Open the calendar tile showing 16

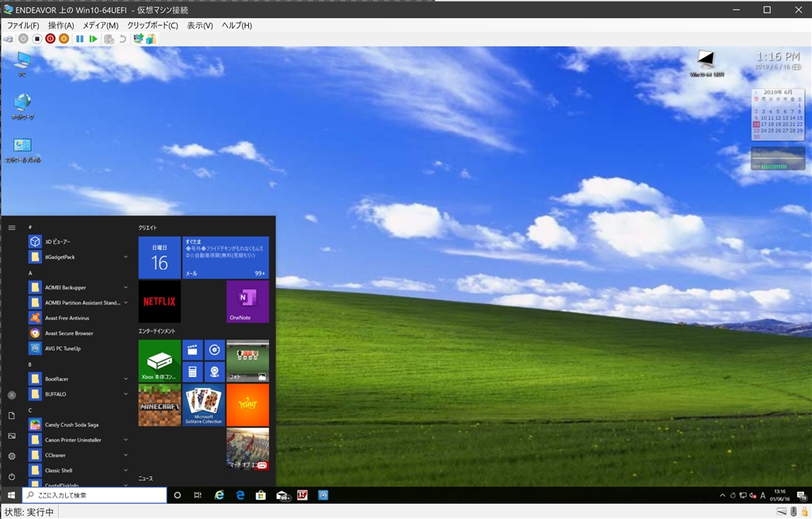click(x=159, y=258)
